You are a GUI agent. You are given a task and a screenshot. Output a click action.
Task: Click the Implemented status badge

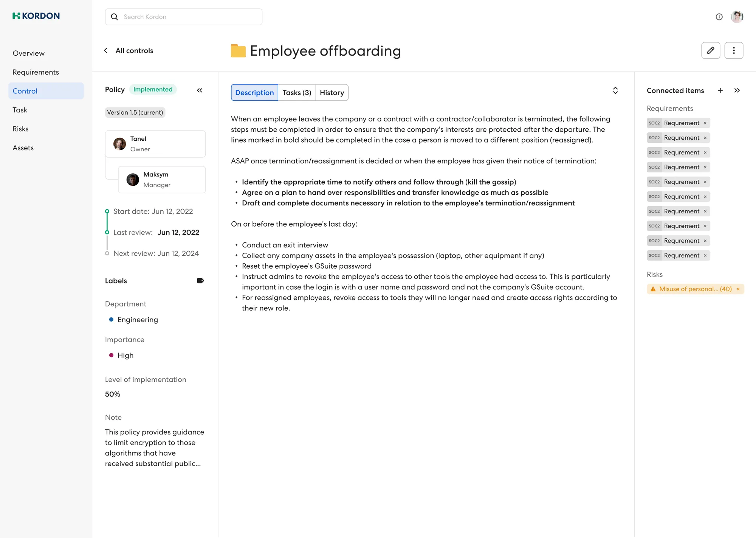point(153,89)
